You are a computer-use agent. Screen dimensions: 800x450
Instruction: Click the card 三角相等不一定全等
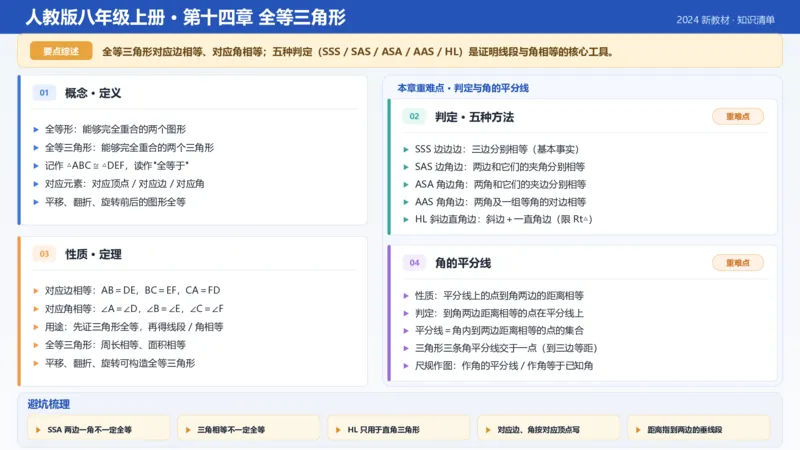[248, 429]
